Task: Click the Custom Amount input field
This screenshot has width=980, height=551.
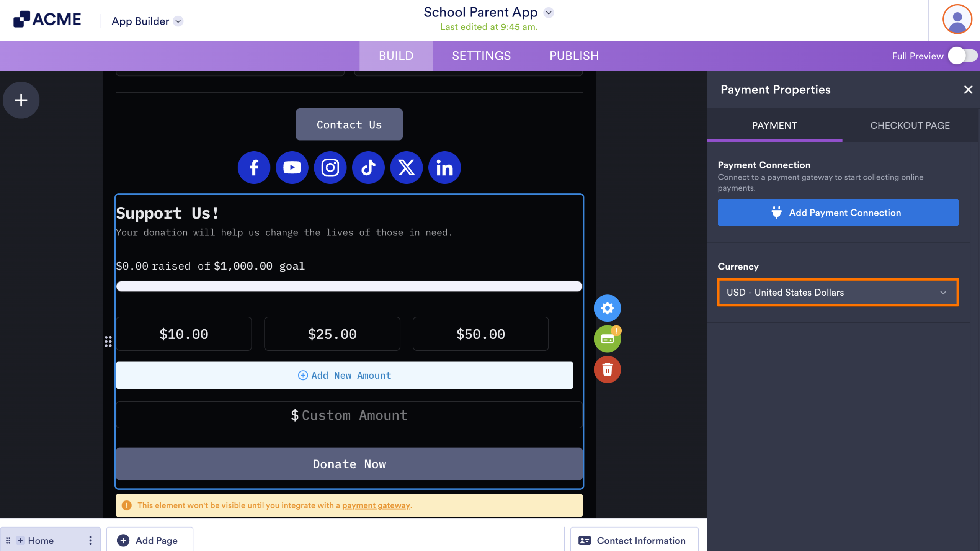Action: pos(349,415)
